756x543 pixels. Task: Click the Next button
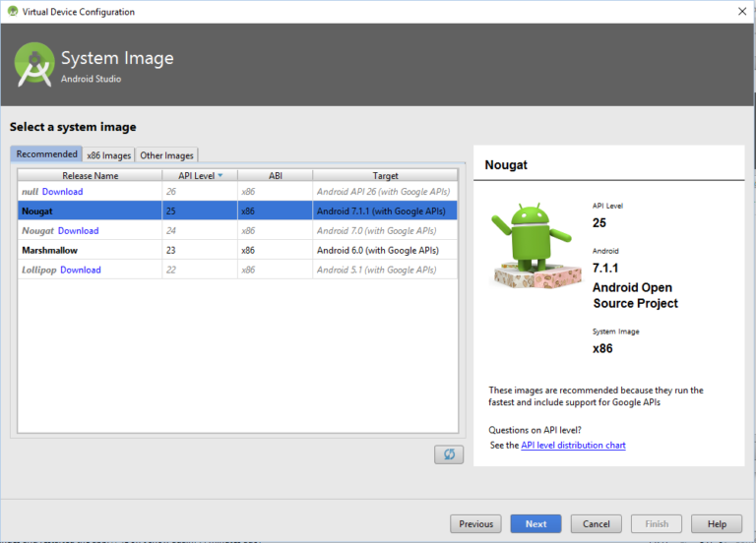(x=535, y=524)
